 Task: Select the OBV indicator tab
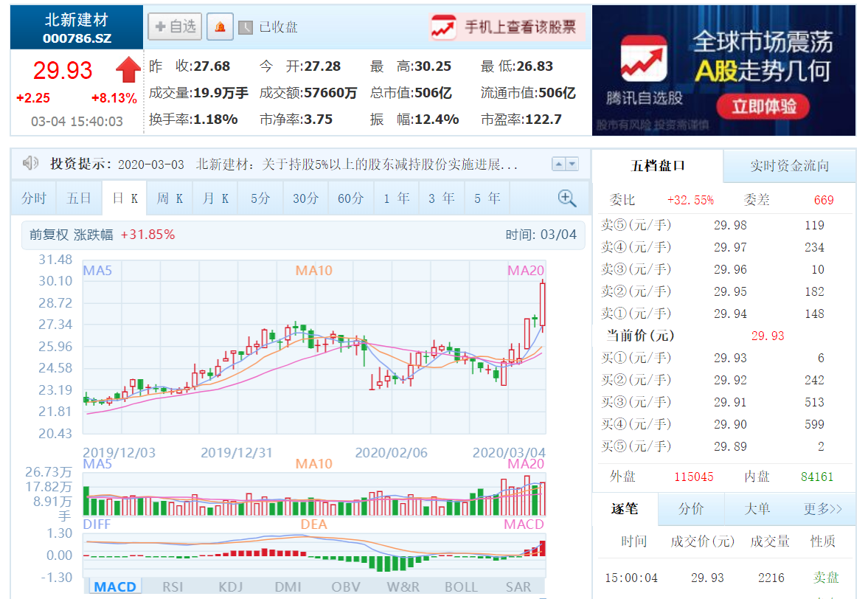tap(345, 586)
